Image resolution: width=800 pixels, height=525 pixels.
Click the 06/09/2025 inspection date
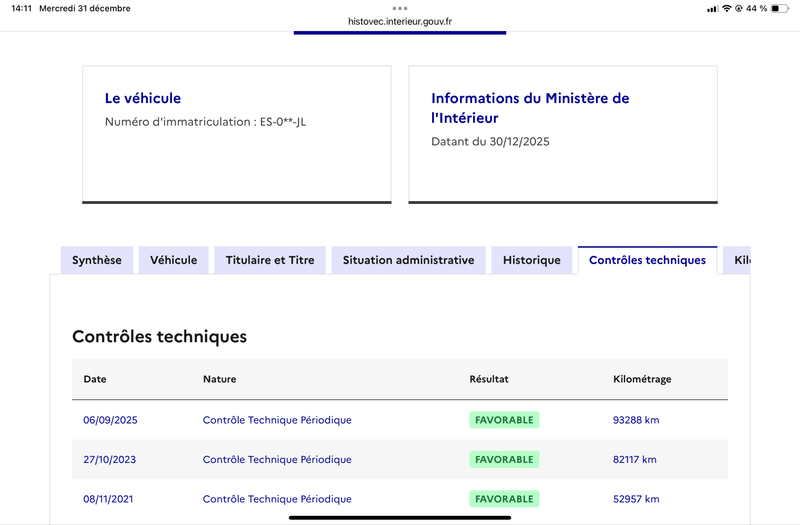110,420
